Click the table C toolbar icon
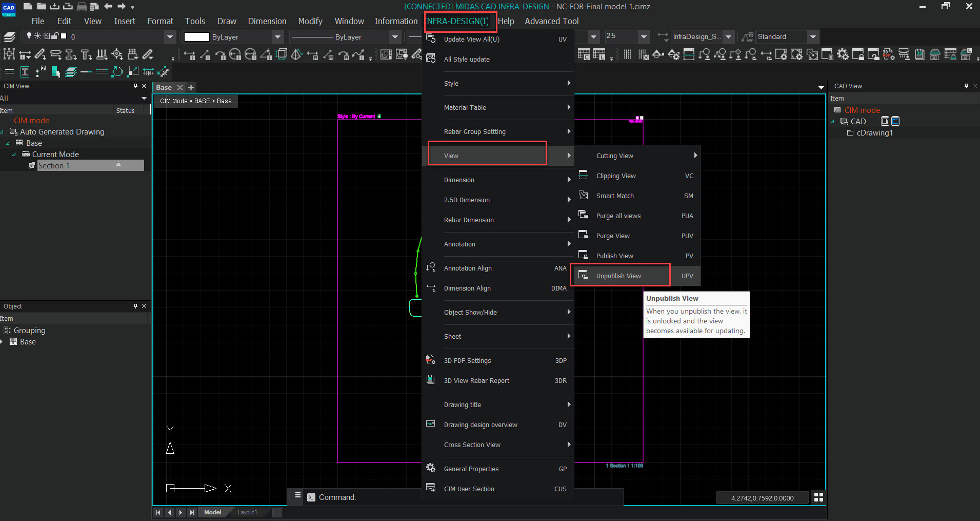Image resolution: width=980 pixels, height=521 pixels. 584,54
